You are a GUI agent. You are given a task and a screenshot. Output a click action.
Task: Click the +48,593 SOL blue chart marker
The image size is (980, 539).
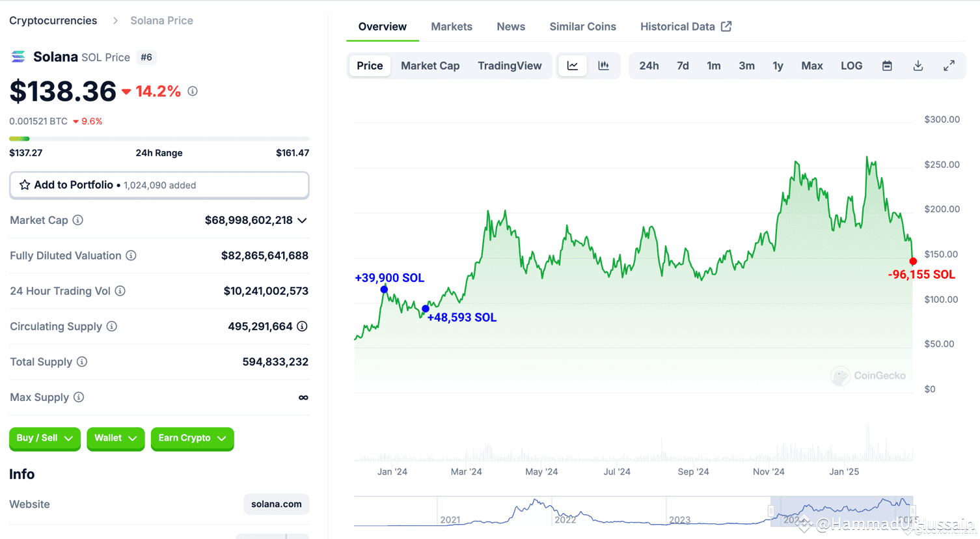(x=426, y=309)
